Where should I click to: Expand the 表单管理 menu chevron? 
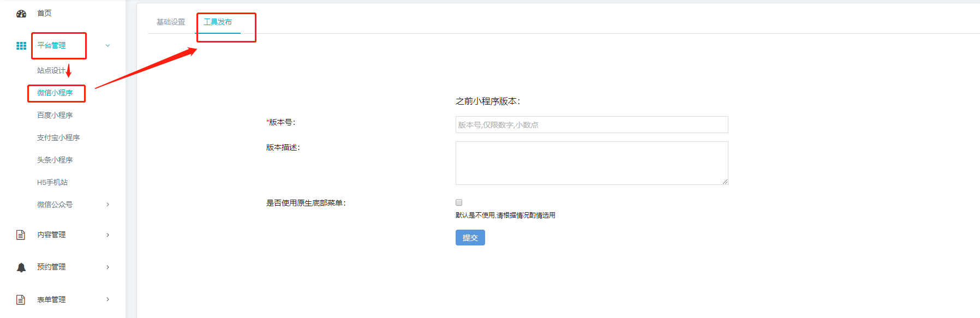pyautogui.click(x=107, y=299)
